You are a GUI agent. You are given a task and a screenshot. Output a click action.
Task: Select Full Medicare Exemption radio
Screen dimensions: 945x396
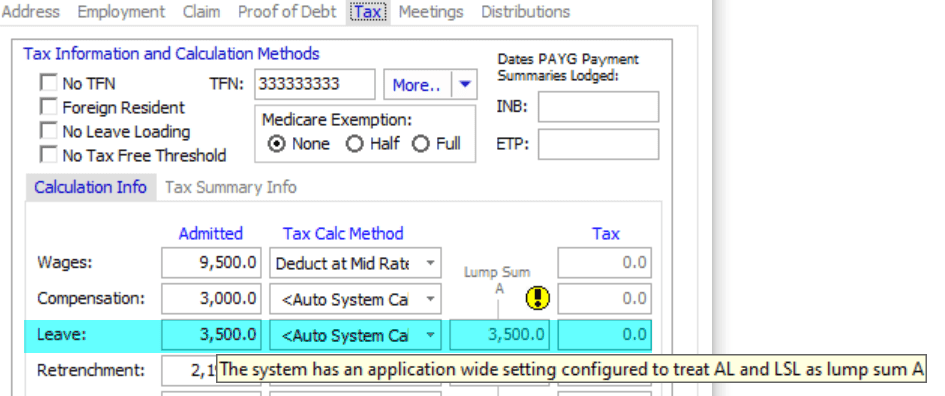point(421,144)
